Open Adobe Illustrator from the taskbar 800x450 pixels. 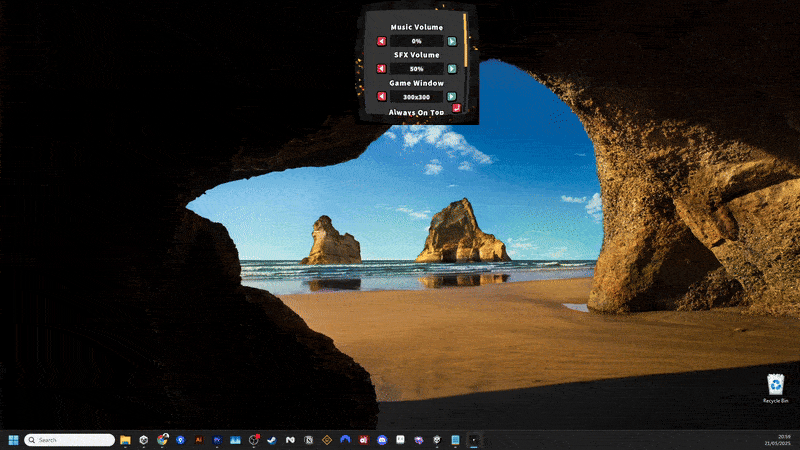point(199,440)
